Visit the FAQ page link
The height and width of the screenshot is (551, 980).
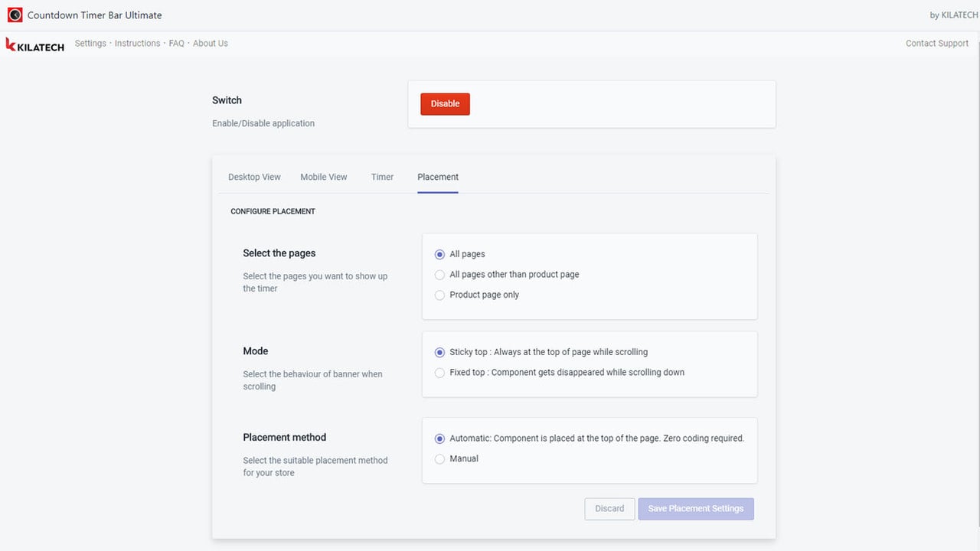click(x=177, y=44)
